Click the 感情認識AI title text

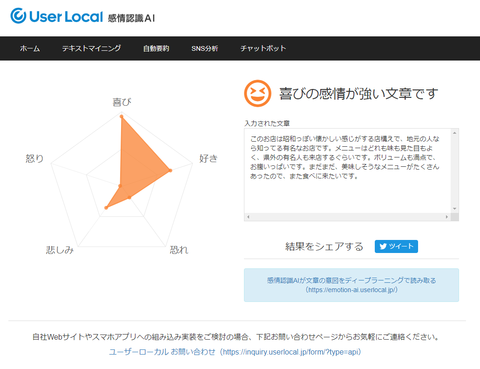(x=131, y=18)
